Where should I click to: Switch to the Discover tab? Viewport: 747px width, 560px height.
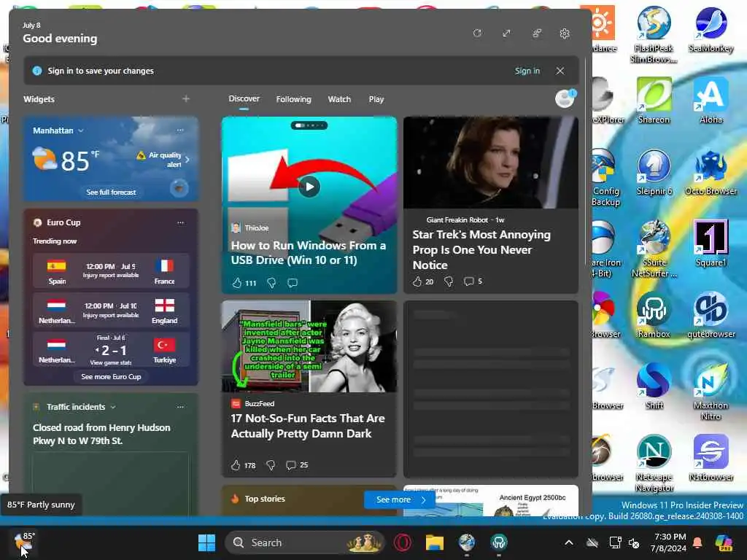point(244,98)
